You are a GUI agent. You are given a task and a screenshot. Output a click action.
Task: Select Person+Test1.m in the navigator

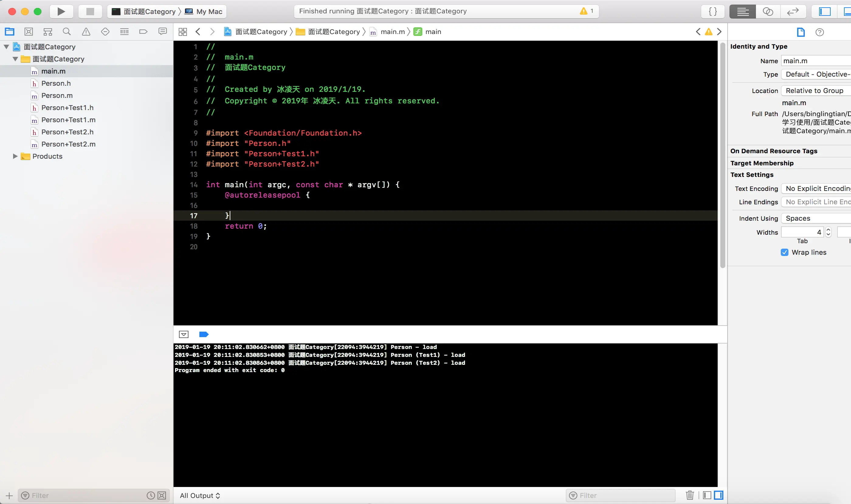[68, 120]
